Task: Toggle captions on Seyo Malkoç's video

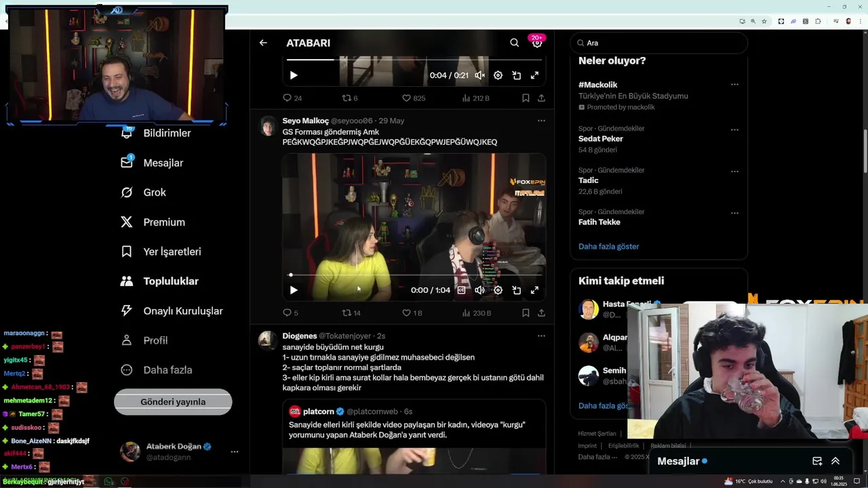Action: 461,290
